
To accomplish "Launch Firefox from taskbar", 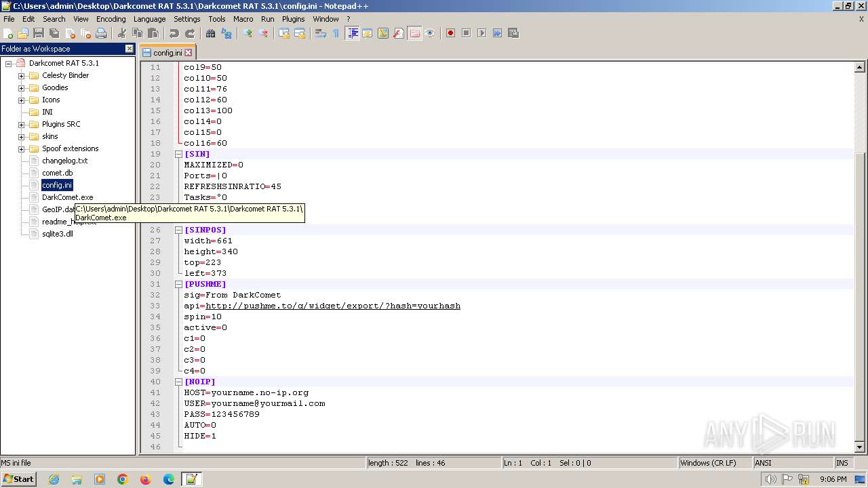I will pos(145,479).
